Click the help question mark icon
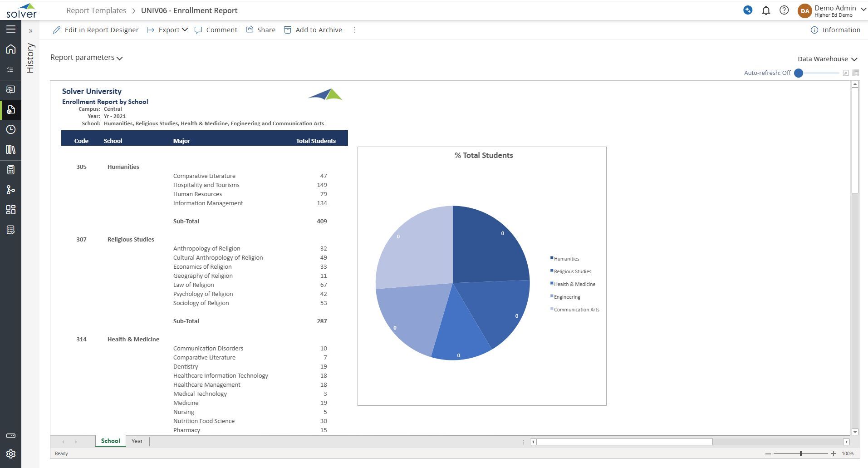 (x=784, y=10)
